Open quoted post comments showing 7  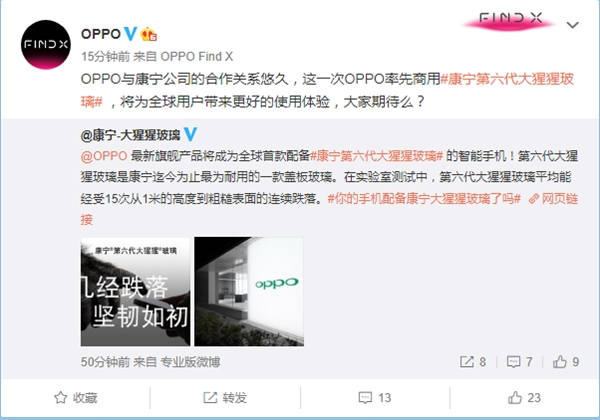click(x=519, y=362)
